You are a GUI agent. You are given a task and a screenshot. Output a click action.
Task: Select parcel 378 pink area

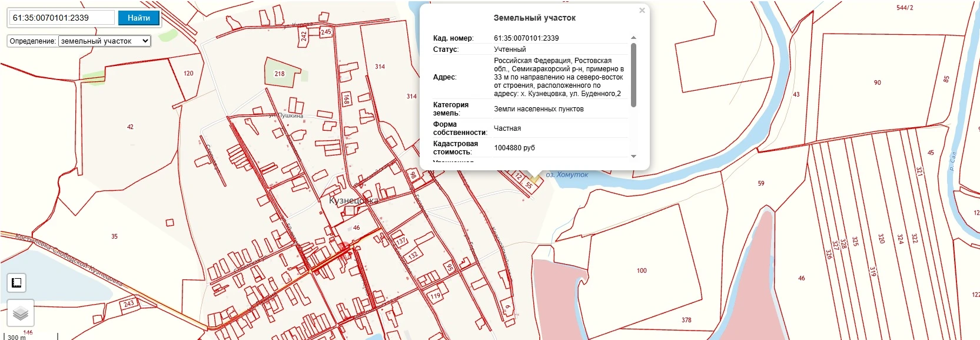[686, 320]
